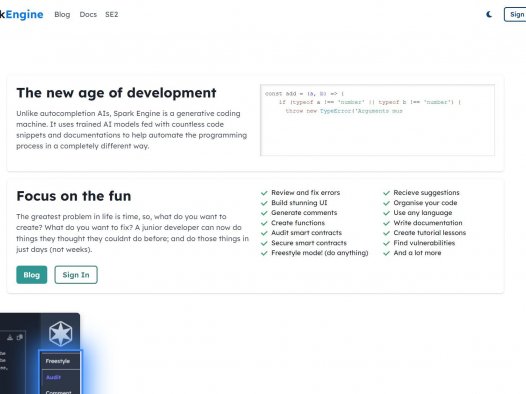Click the text Write documentation

pos(428,223)
